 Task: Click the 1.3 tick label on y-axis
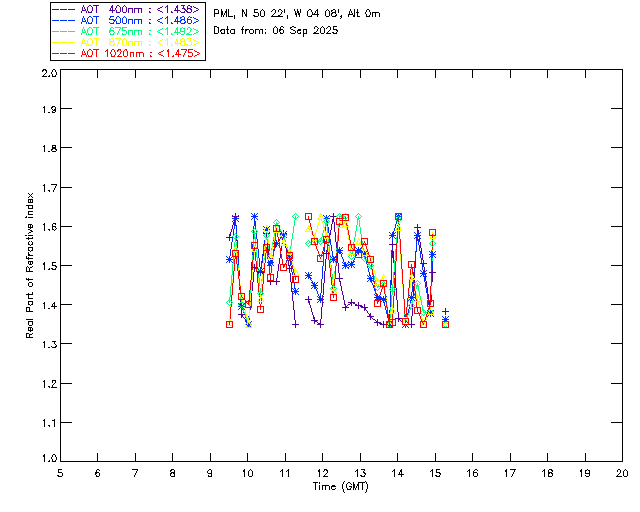[48, 344]
